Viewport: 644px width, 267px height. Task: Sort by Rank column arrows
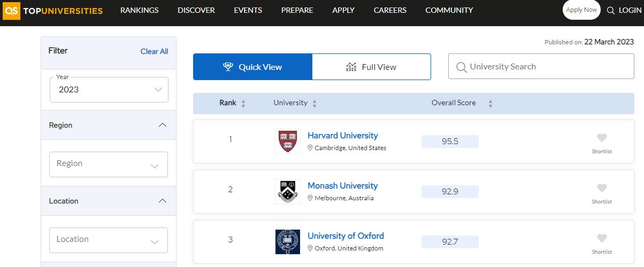[243, 104]
